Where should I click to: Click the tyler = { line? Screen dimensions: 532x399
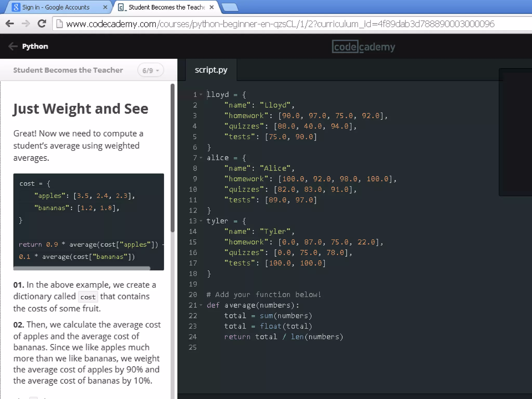click(226, 221)
